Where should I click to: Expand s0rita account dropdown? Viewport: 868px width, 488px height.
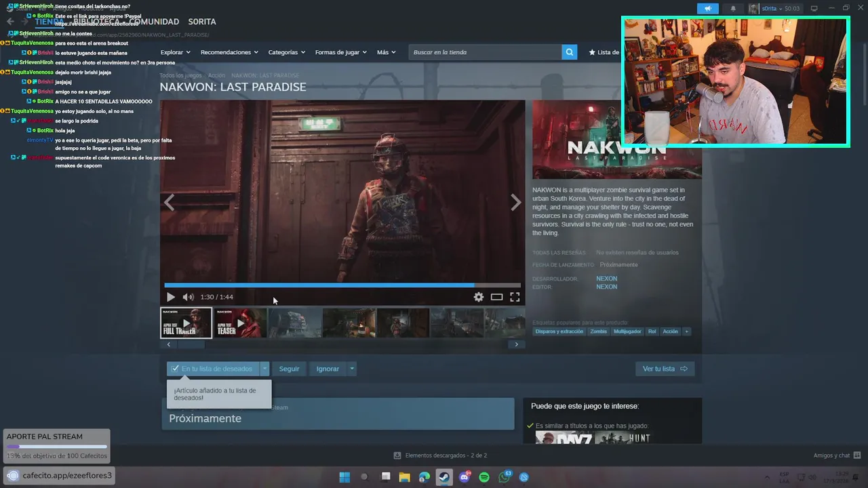tap(781, 8)
